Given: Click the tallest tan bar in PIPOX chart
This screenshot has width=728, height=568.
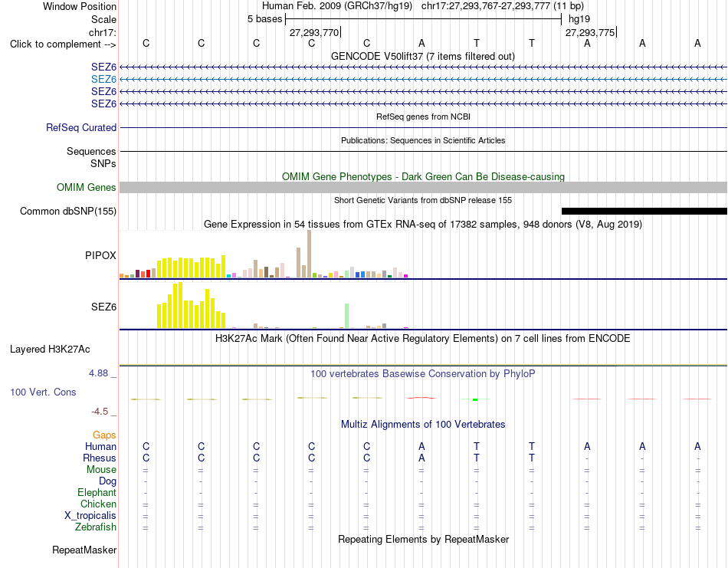Looking at the screenshot, I should [310, 254].
